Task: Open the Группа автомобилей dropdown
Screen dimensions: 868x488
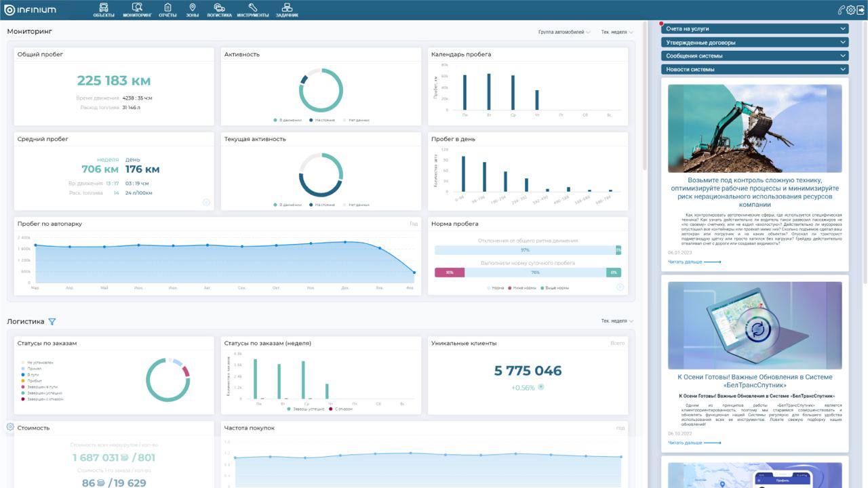Action: 564,32
